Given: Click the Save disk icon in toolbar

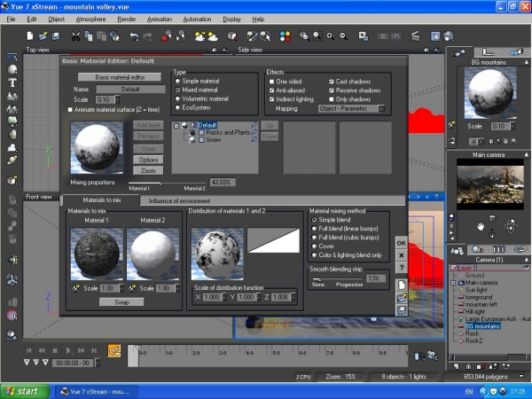Looking at the screenshot, I should click(x=57, y=36).
